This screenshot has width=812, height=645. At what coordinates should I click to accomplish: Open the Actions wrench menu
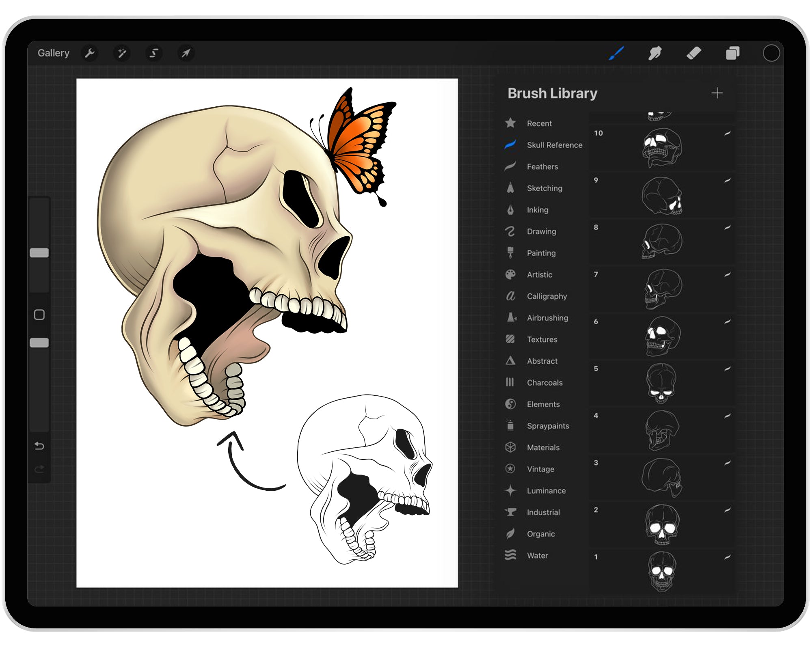(90, 53)
